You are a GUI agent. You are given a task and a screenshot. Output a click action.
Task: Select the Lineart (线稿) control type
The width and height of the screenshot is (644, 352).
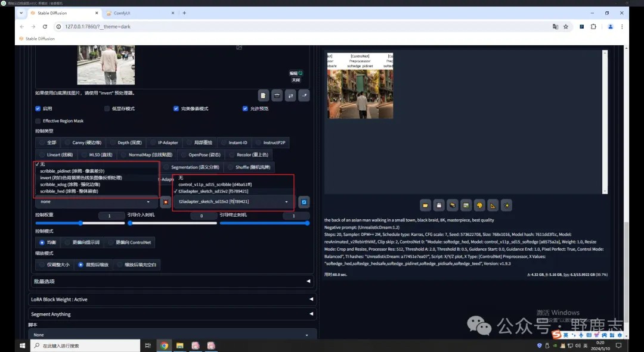click(56, 155)
